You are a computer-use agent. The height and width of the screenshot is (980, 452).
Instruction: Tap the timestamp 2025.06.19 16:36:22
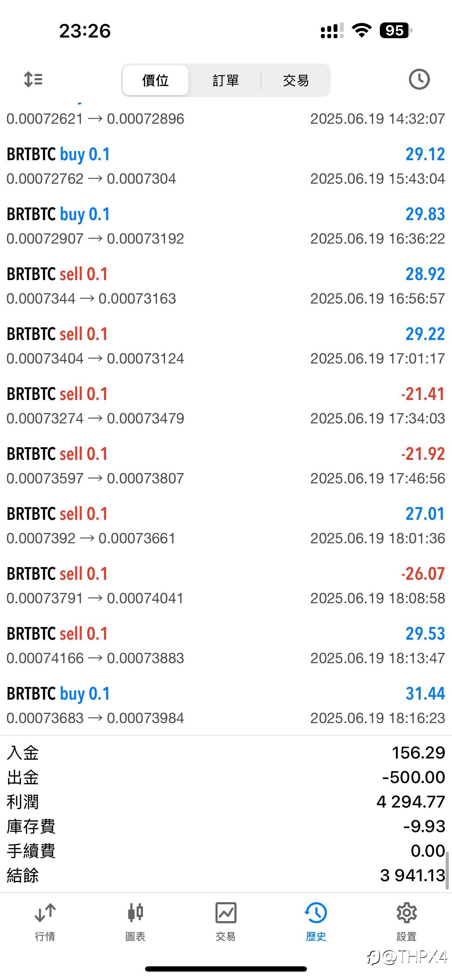click(x=377, y=239)
